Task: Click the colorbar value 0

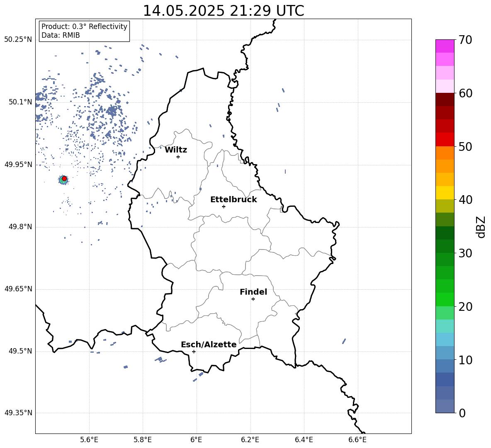Action: coord(462,413)
